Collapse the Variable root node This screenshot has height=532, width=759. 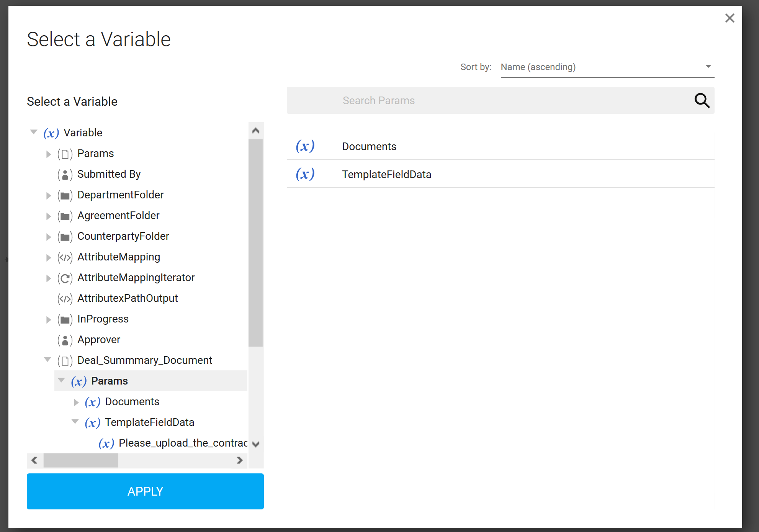pyautogui.click(x=34, y=132)
